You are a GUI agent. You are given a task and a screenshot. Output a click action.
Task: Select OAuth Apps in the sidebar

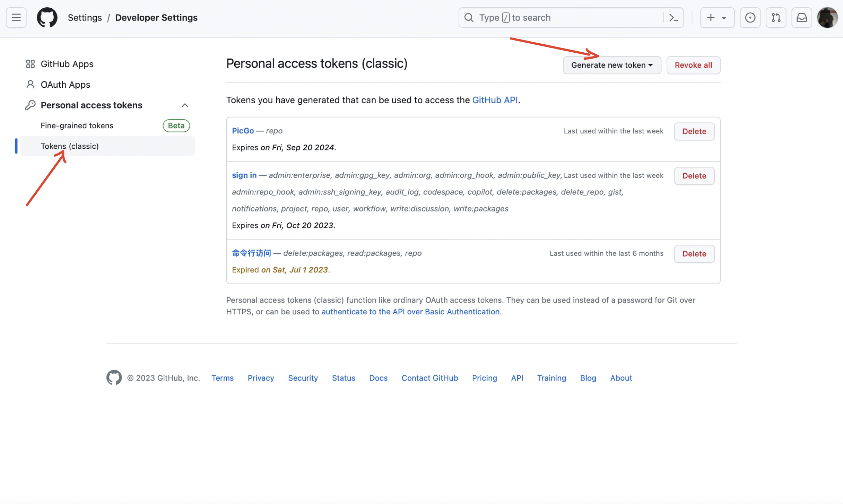pyautogui.click(x=65, y=85)
